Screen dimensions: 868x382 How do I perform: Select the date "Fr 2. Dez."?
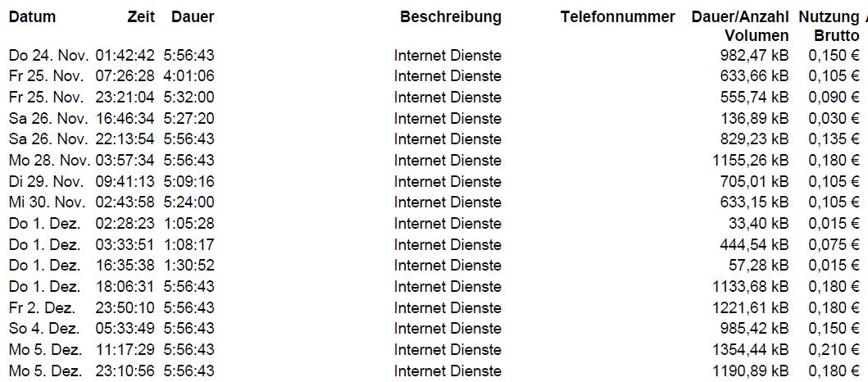42,307
